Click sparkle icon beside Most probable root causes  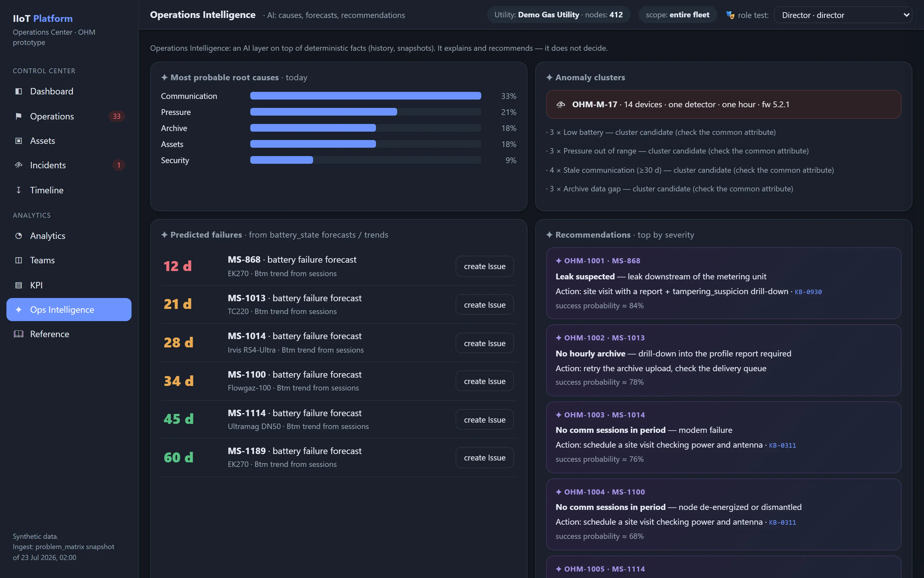pyautogui.click(x=164, y=77)
